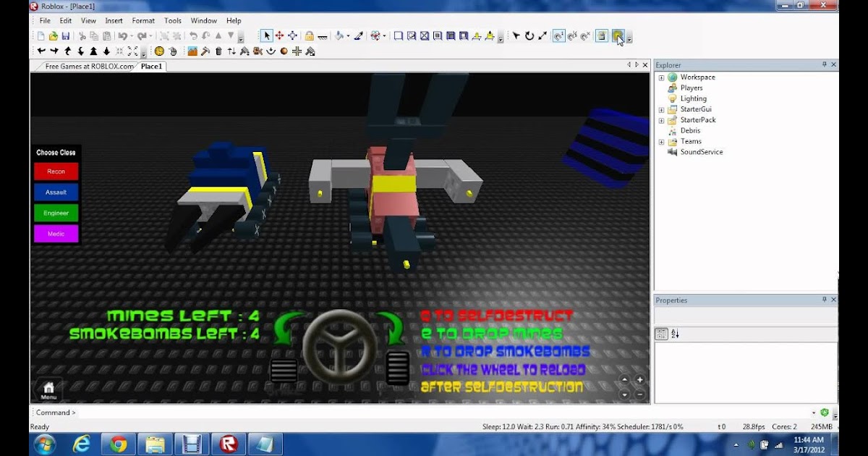Screen dimensions: 868x456
Task: Open the File menu
Action: [x=45, y=21]
